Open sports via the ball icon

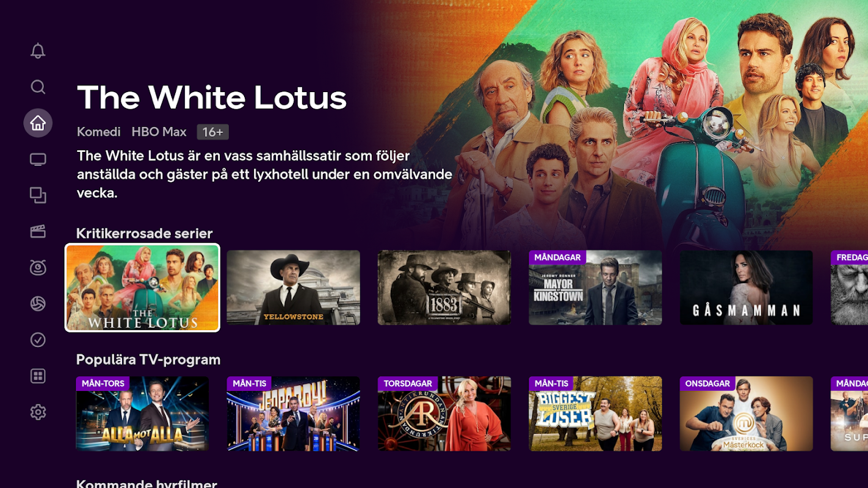pyautogui.click(x=38, y=304)
